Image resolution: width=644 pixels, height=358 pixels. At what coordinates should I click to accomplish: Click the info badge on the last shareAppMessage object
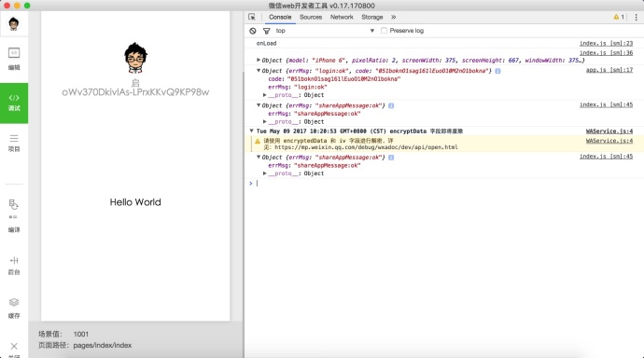click(391, 158)
